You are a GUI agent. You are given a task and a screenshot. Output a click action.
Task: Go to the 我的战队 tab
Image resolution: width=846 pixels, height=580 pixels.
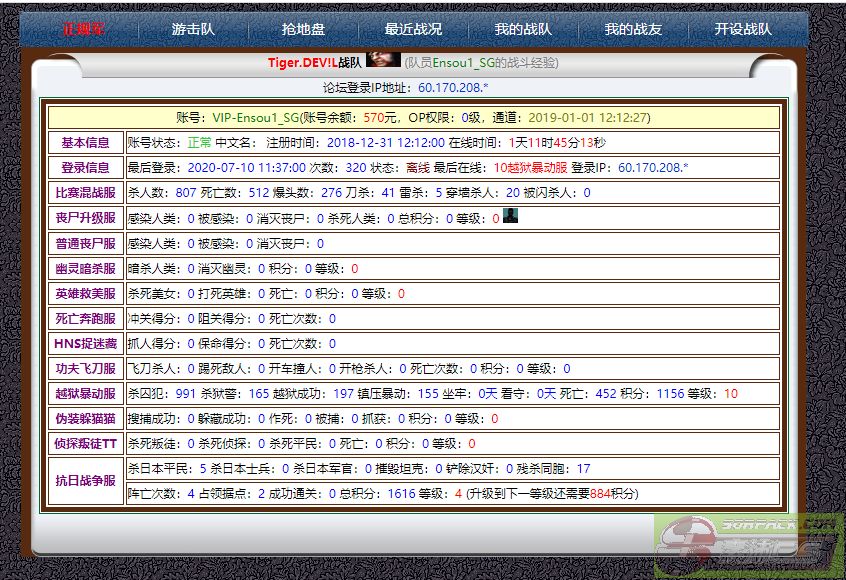pos(523,30)
